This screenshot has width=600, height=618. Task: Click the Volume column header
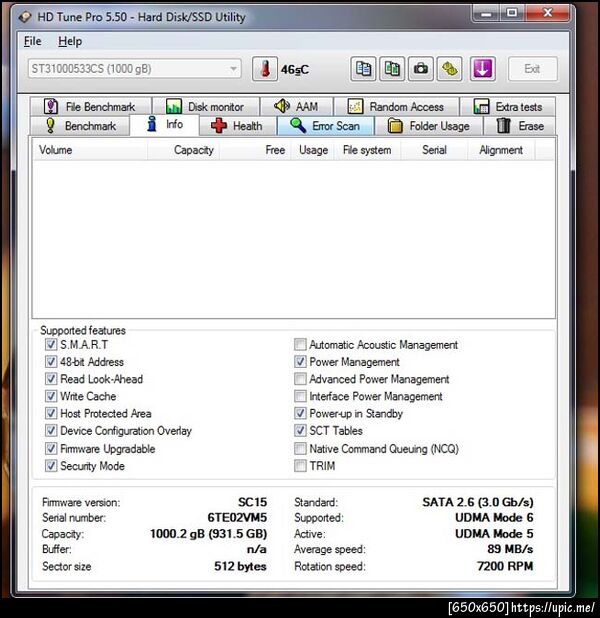[89, 150]
